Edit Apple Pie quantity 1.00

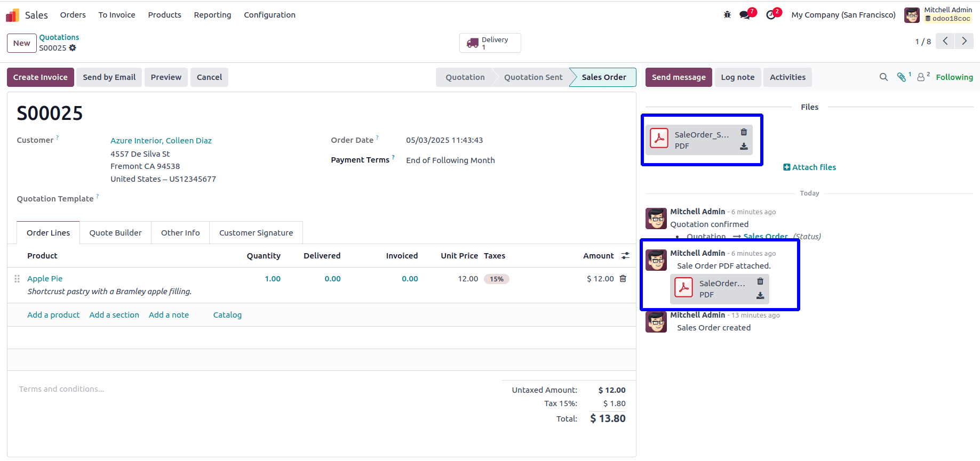pos(273,279)
